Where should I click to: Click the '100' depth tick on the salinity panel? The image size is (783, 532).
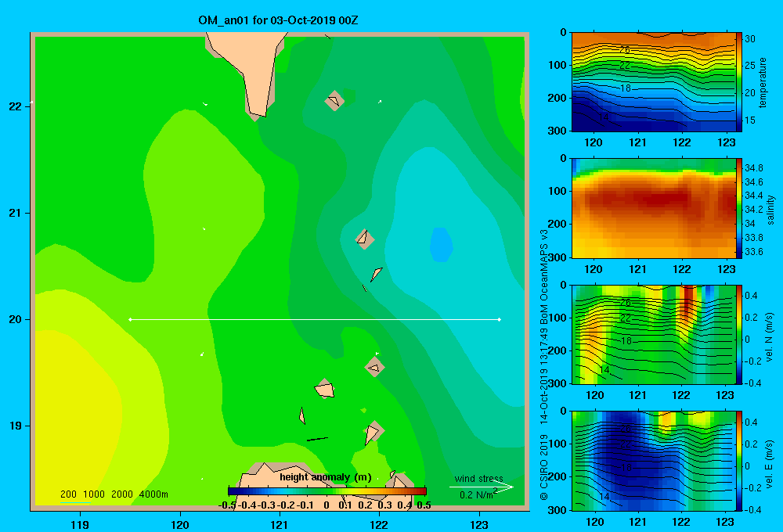pos(557,191)
